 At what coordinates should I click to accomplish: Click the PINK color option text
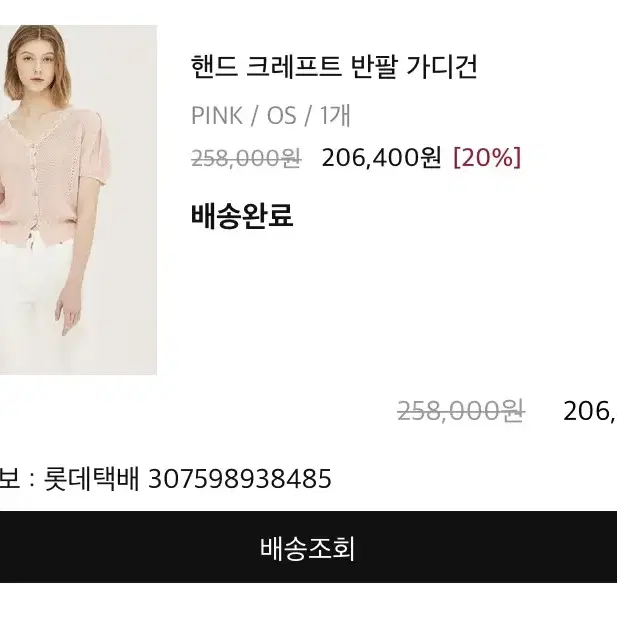[216, 116]
